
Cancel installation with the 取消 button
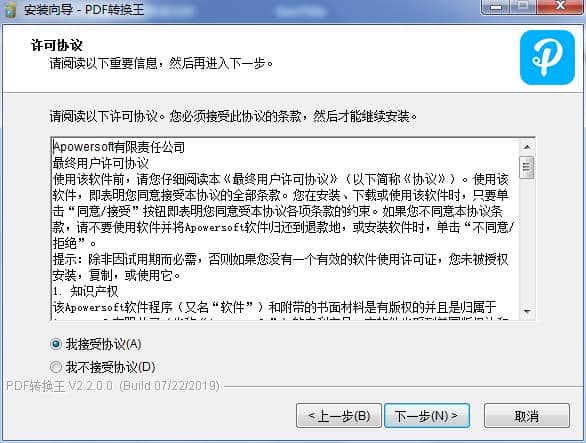527,415
